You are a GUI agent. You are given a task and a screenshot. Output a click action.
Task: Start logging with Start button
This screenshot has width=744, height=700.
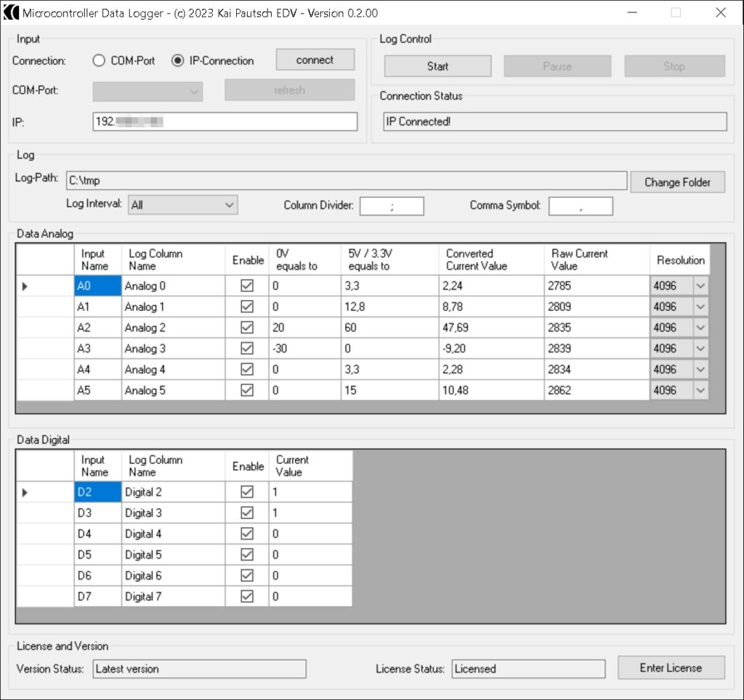(x=437, y=66)
